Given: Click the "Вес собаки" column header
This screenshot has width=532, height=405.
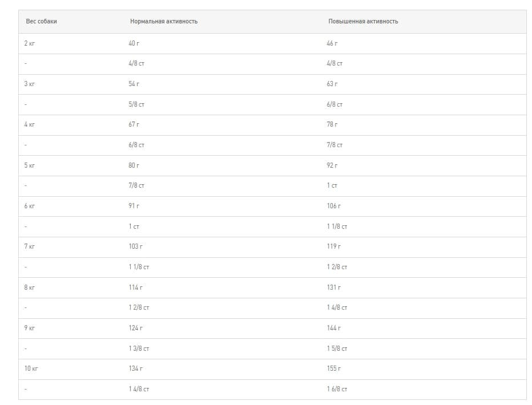Looking at the screenshot, I should click(x=41, y=21).
